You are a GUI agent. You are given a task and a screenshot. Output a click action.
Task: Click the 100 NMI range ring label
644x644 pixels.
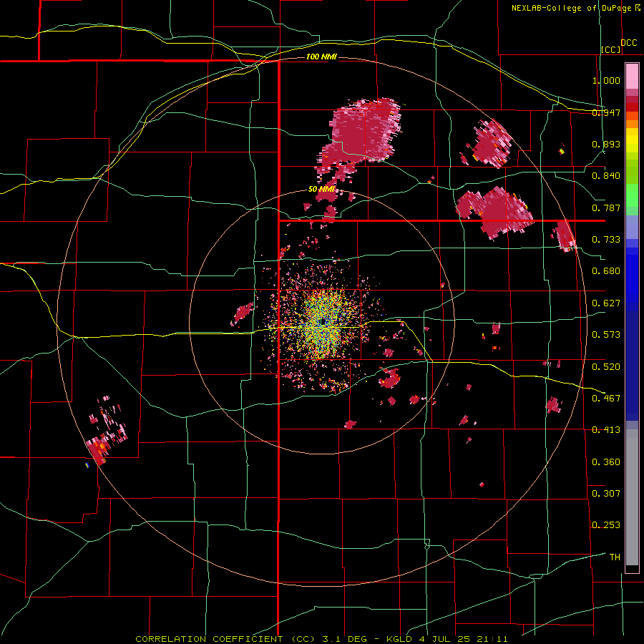pyautogui.click(x=321, y=57)
